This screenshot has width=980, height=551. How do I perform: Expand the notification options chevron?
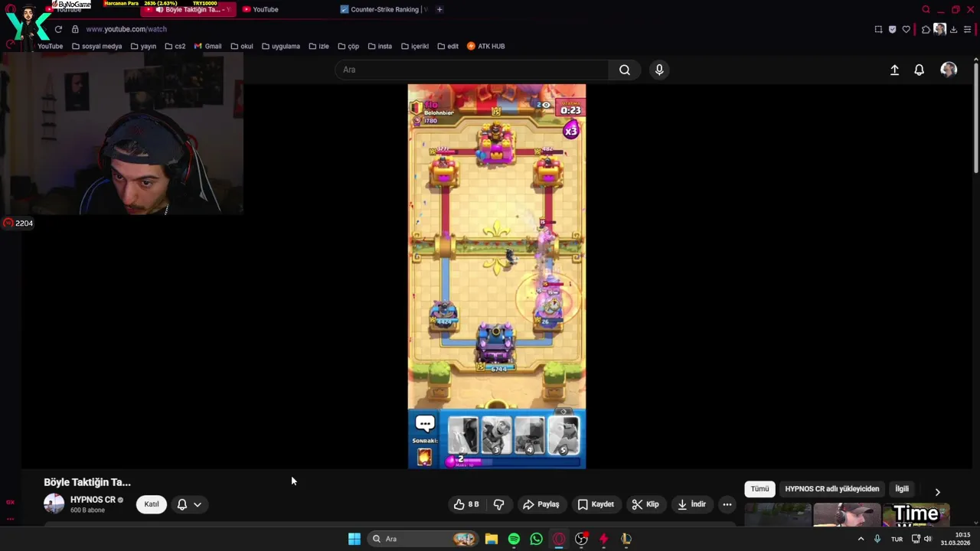click(198, 504)
